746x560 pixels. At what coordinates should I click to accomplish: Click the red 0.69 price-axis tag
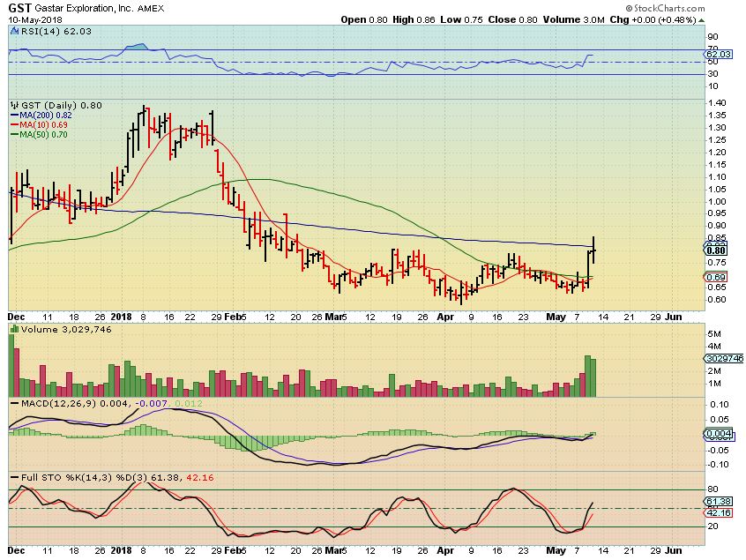[716, 278]
